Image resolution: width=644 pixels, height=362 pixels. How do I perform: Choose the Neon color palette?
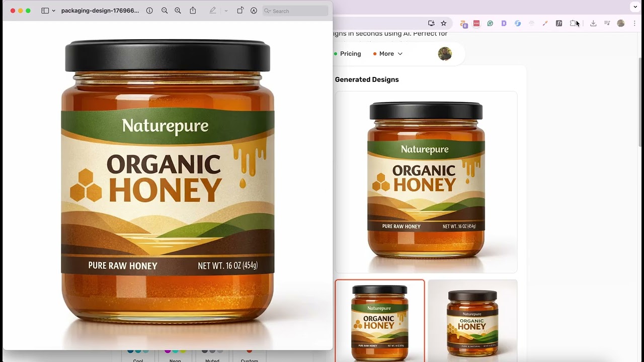[175, 355]
